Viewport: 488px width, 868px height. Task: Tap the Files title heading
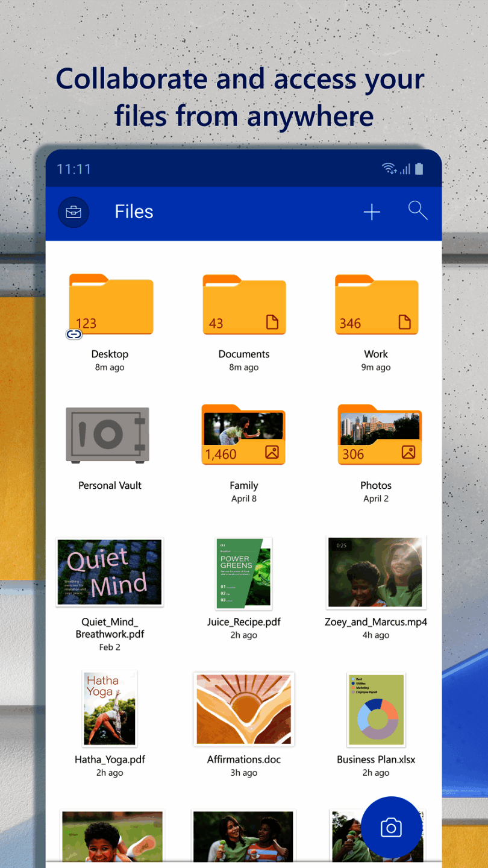(x=134, y=211)
